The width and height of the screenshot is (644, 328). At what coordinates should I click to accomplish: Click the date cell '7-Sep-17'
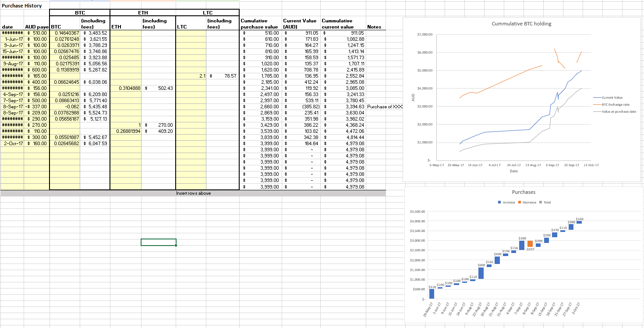(12, 100)
